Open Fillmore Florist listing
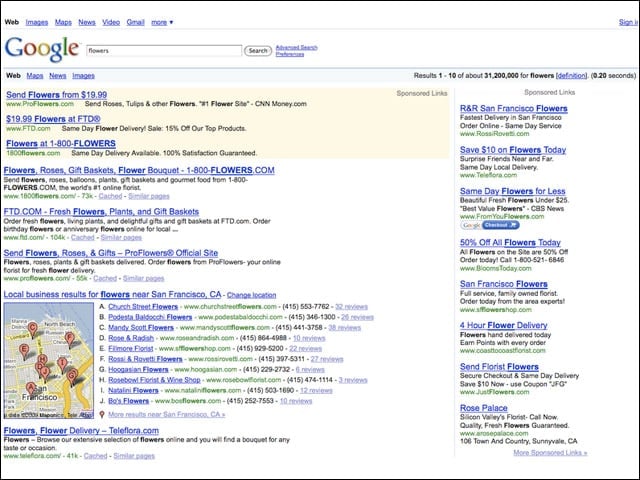 [x=131, y=349]
